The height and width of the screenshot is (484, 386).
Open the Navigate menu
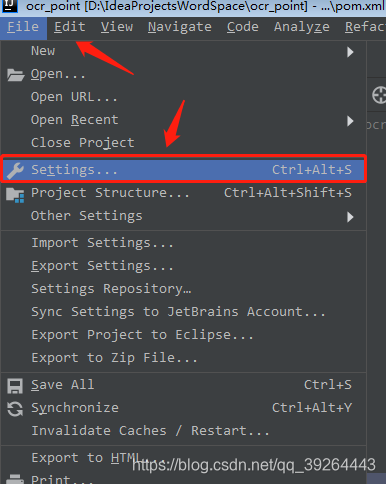180,27
